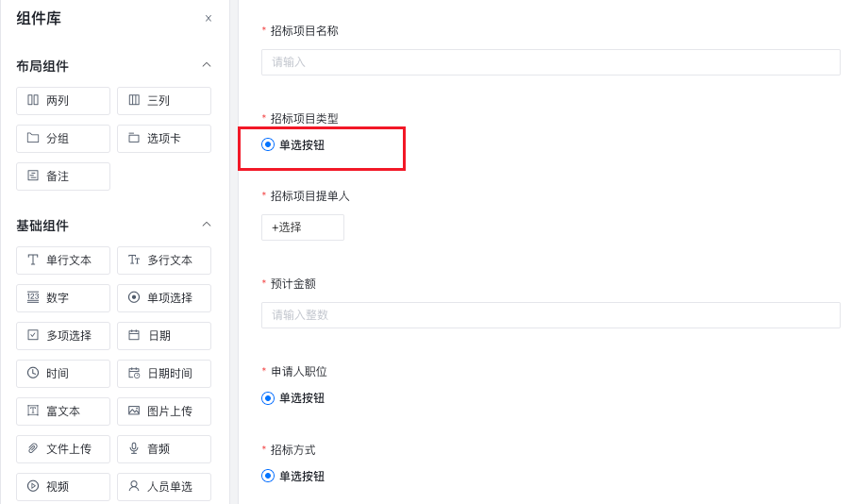Collapse the 基础组件 section
Viewport: 868px width, 504px height.
pyautogui.click(x=207, y=225)
